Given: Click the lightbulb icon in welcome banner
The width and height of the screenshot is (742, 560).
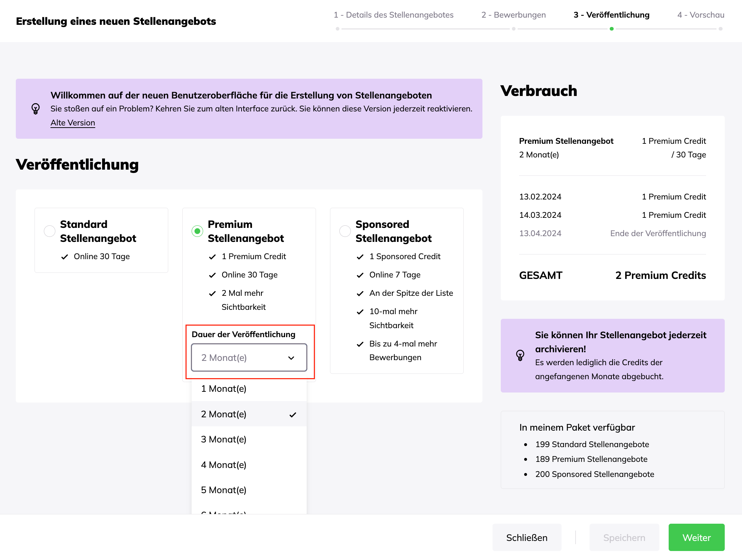Looking at the screenshot, I should 36,109.
